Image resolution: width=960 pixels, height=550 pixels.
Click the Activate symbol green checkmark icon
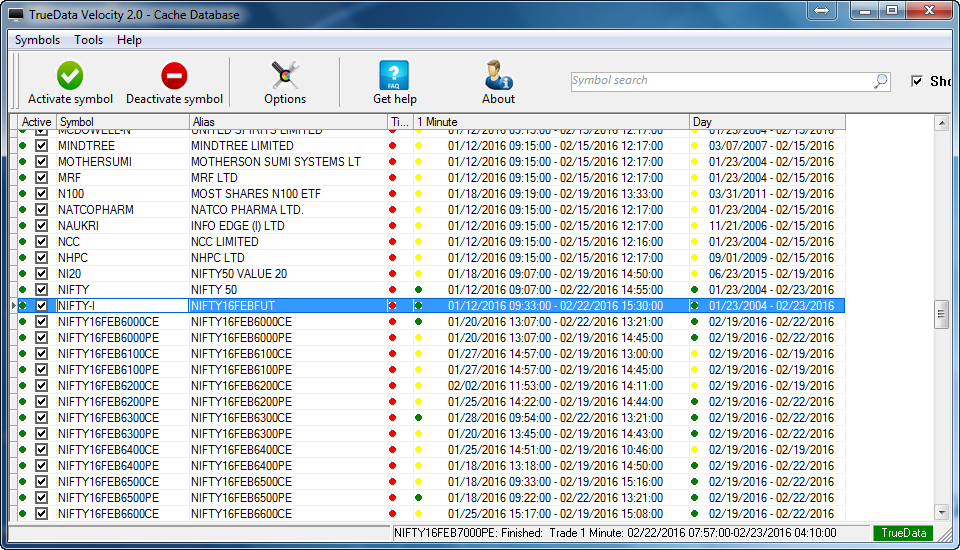tap(70, 75)
